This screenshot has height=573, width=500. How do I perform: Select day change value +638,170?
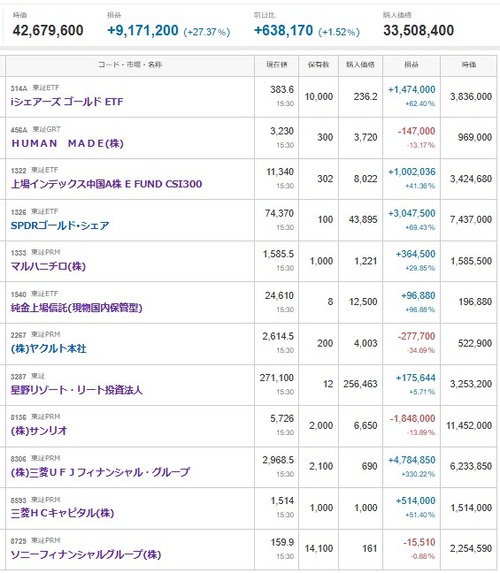pos(284,30)
